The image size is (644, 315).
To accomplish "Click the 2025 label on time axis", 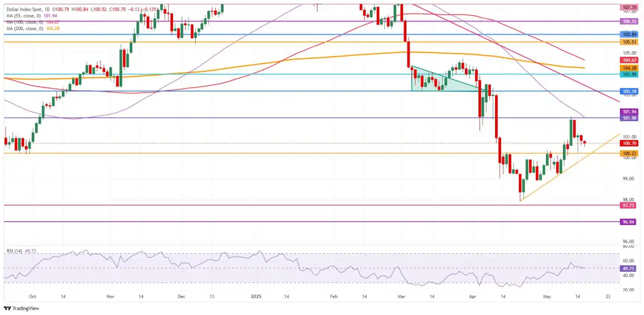I will tap(256, 297).
